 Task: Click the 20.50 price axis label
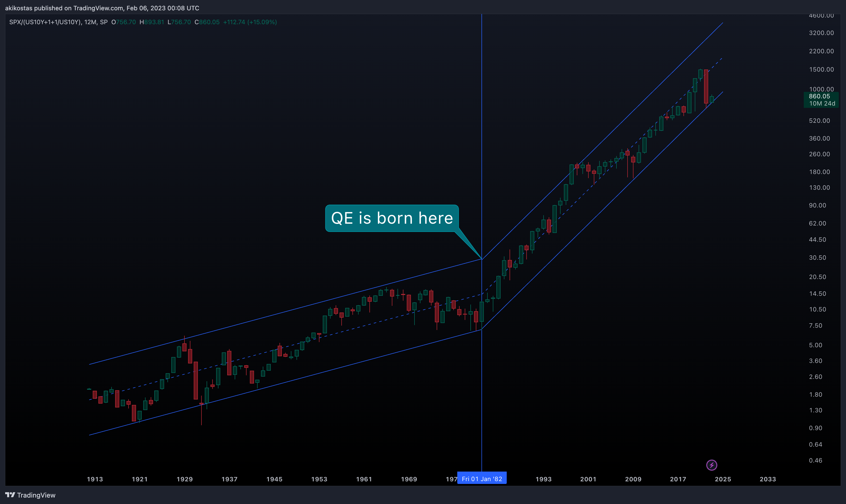[x=817, y=277]
